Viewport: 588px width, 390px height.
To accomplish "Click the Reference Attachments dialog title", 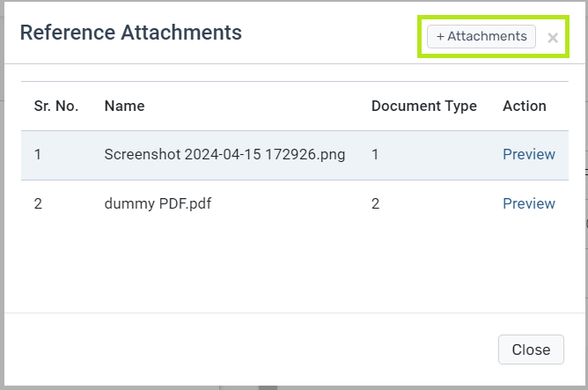I will coord(131,33).
